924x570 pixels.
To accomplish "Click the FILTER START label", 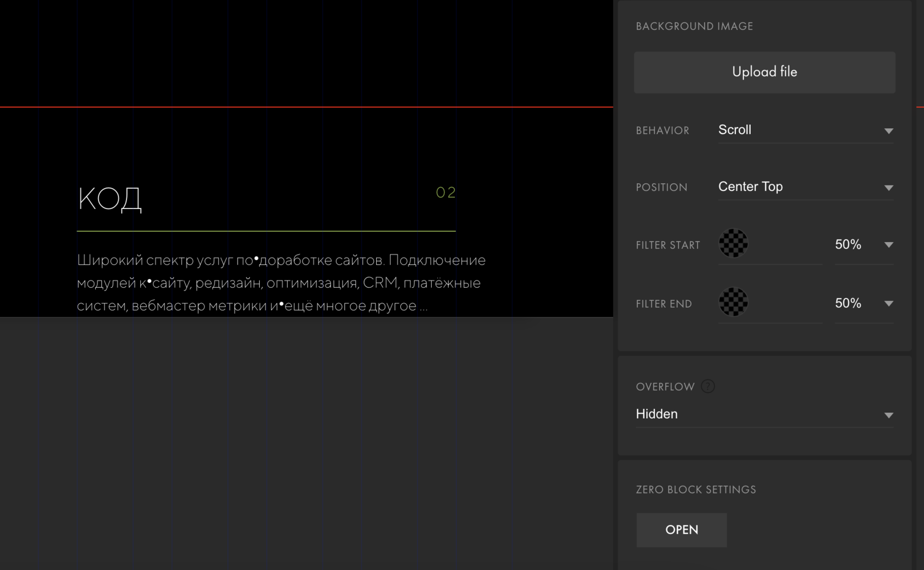I will point(668,245).
